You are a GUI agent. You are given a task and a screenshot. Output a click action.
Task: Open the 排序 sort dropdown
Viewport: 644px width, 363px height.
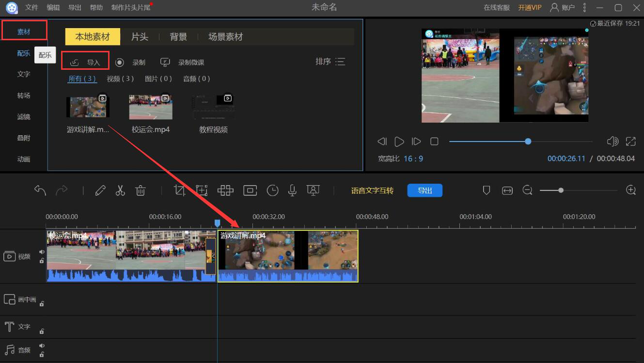(330, 62)
